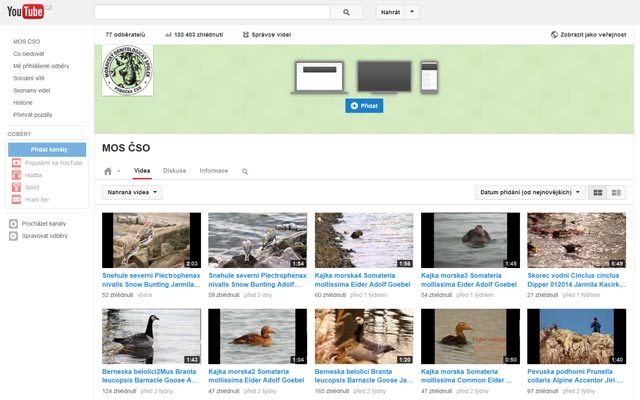Open Procházet kanály link
This screenshot has width=640, height=400.
click(44, 224)
